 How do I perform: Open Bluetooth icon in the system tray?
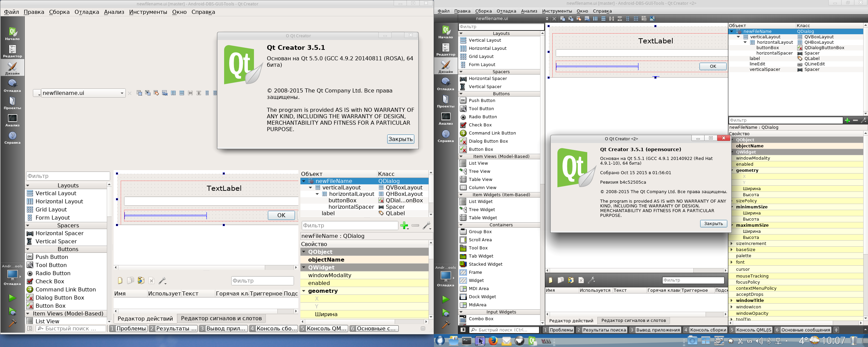coord(769,341)
